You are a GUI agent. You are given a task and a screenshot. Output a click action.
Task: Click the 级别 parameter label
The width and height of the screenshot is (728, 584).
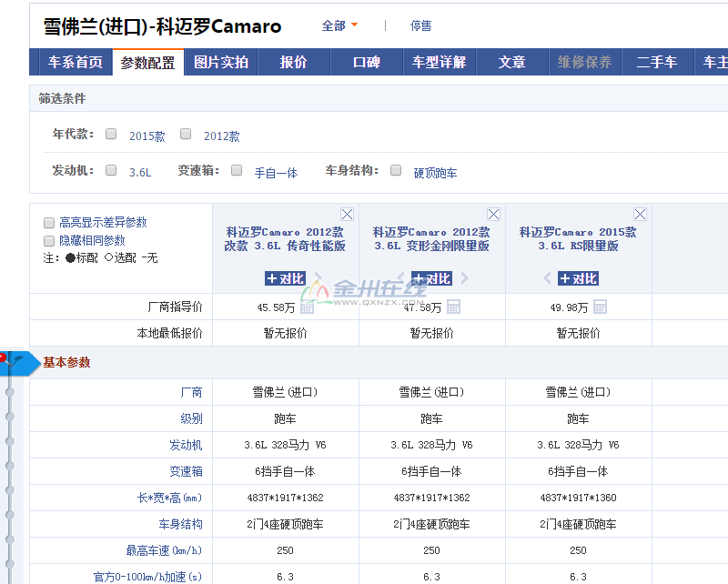tap(191, 418)
